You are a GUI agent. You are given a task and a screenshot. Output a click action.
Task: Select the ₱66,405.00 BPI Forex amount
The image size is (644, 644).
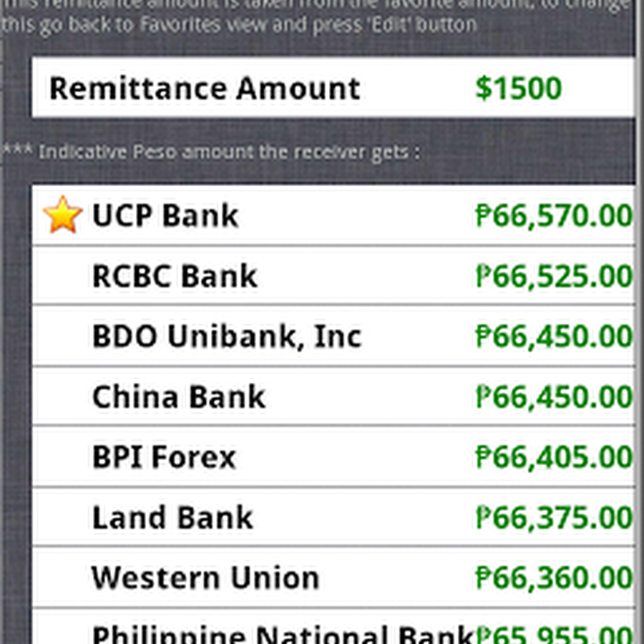(x=554, y=457)
